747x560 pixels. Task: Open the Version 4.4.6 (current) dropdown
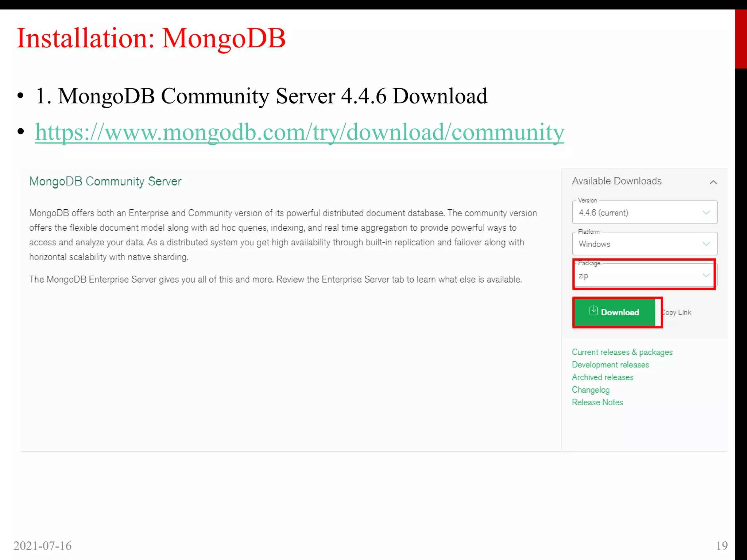click(x=645, y=212)
